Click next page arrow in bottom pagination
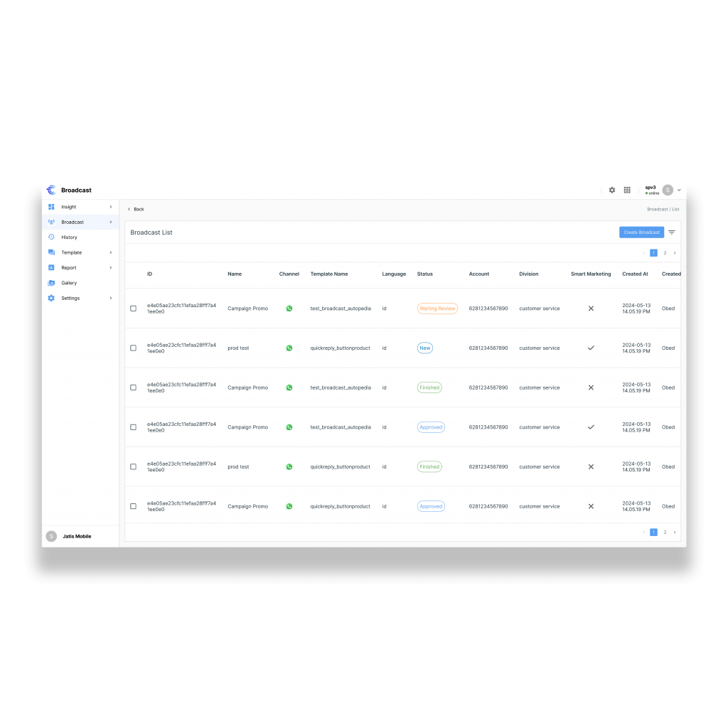 (675, 532)
